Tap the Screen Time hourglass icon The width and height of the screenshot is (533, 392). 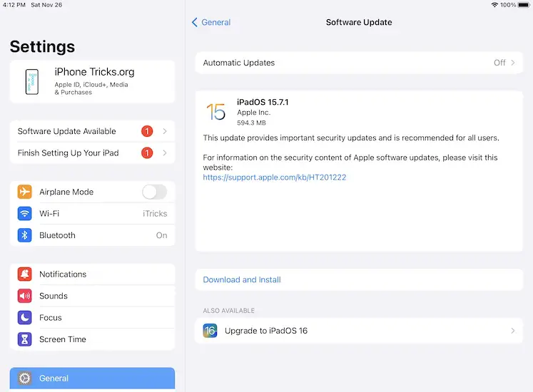tap(25, 339)
